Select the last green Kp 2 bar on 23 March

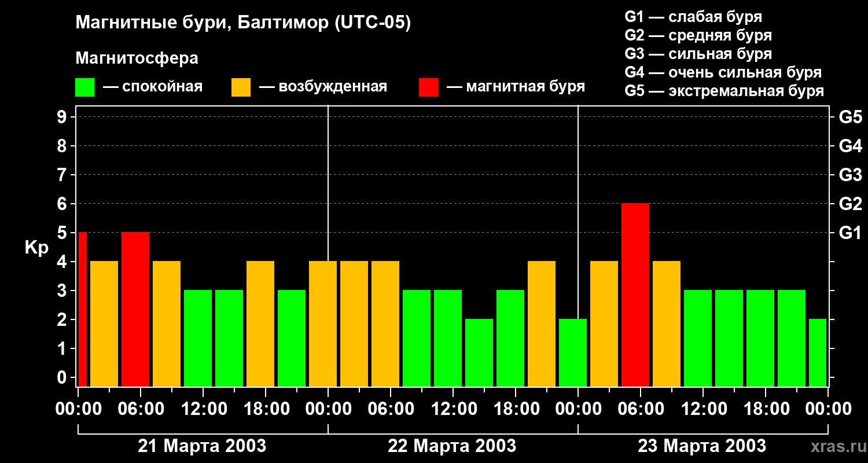[x=818, y=352]
